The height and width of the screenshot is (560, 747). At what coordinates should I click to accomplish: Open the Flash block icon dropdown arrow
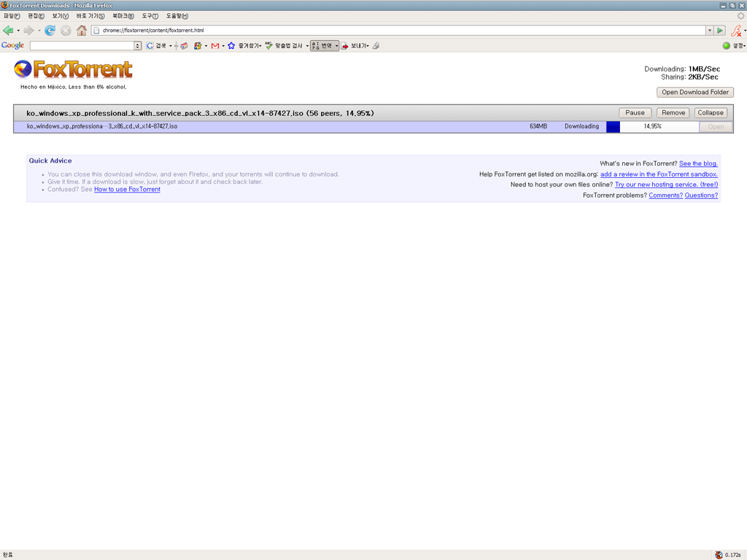coord(745,31)
